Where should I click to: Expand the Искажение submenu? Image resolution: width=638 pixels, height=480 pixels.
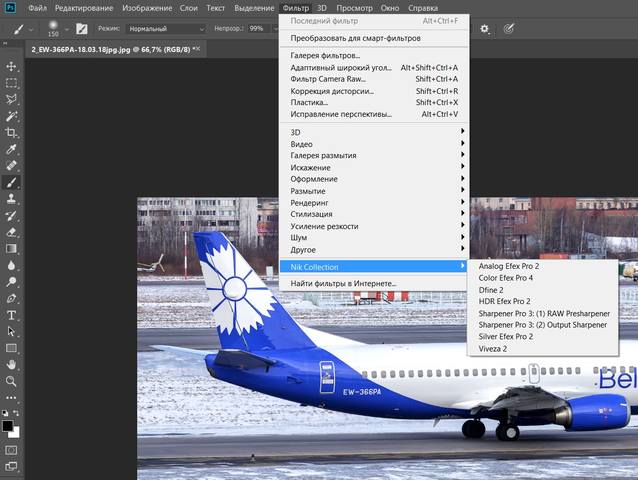click(x=374, y=167)
